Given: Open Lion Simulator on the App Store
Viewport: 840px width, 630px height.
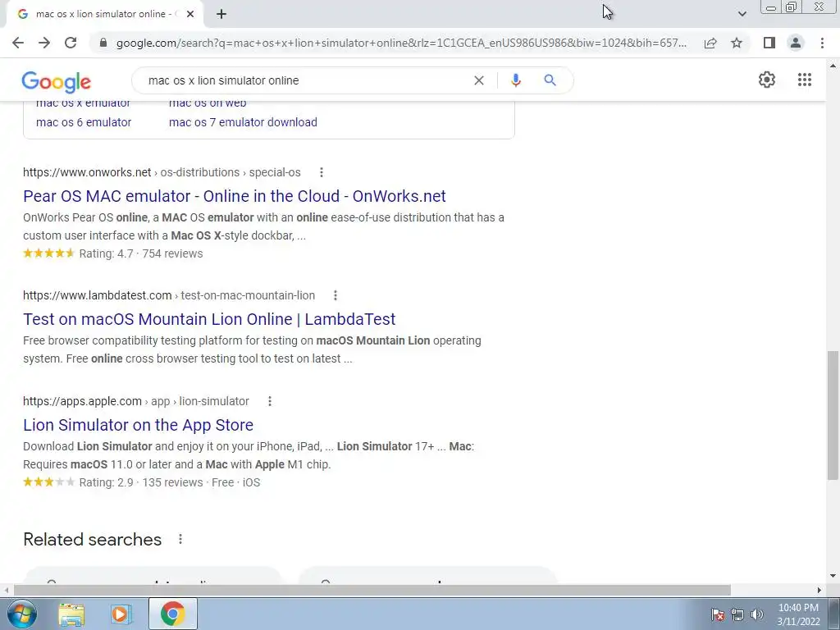Looking at the screenshot, I should click(138, 425).
